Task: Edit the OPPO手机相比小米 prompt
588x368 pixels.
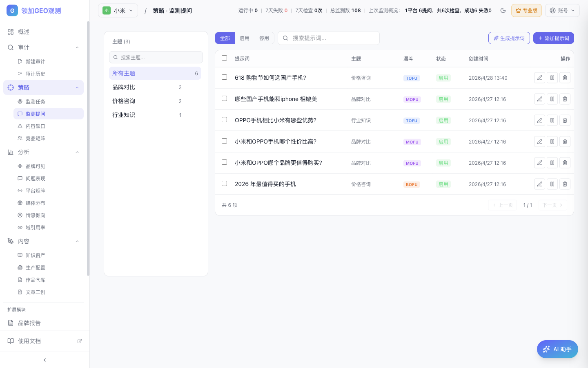Action: pyautogui.click(x=539, y=120)
